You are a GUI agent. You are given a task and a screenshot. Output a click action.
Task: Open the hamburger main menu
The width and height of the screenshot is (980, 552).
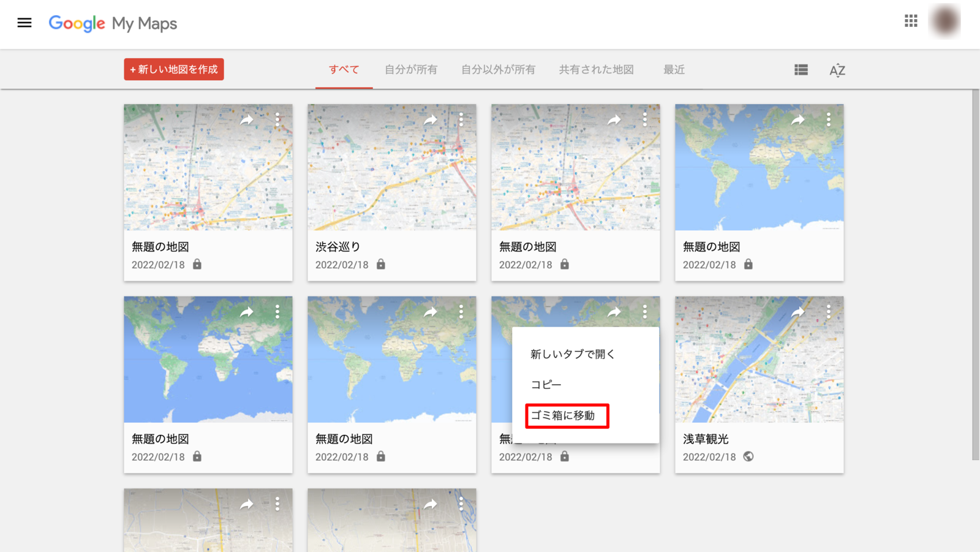point(24,23)
